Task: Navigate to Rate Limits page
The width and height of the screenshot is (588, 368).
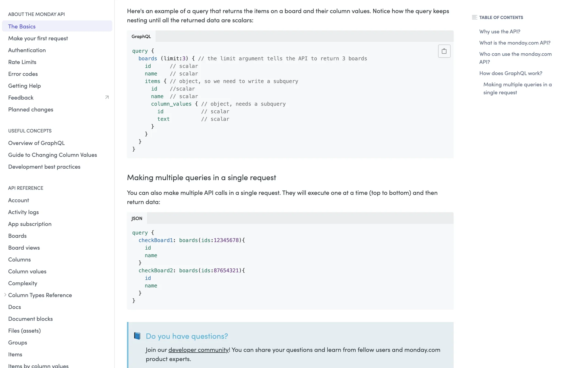Action: 22,62
